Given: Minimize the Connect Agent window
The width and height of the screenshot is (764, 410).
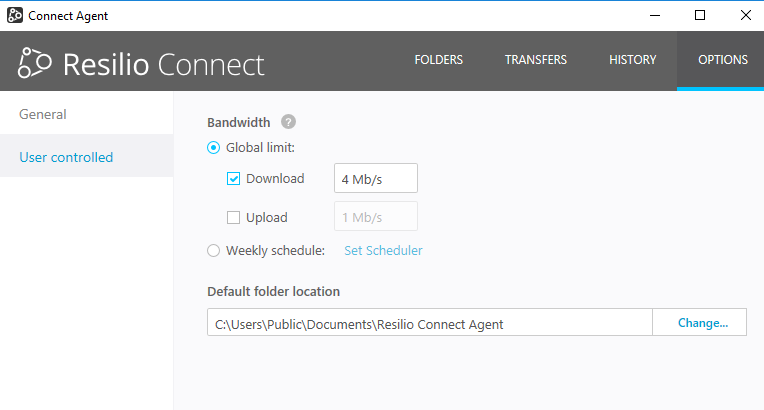Looking at the screenshot, I should [655, 15].
